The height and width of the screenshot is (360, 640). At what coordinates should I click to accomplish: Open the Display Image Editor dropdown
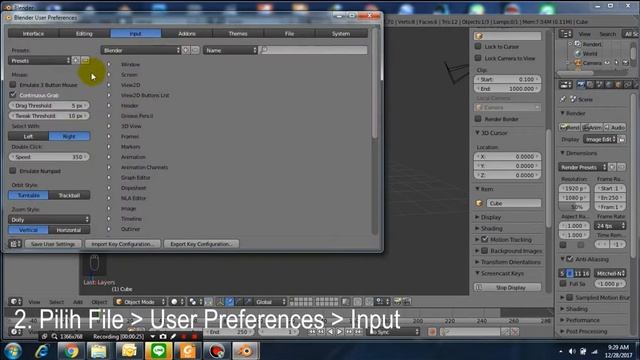click(600, 139)
